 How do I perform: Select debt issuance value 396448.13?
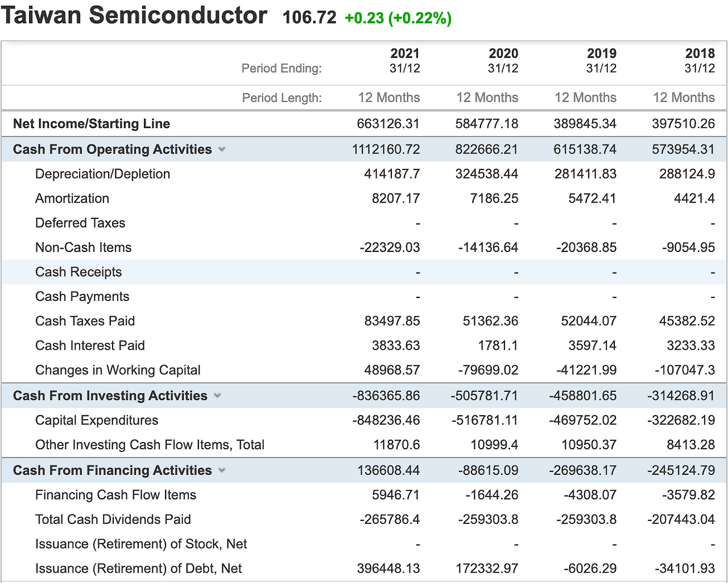pos(388,568)
